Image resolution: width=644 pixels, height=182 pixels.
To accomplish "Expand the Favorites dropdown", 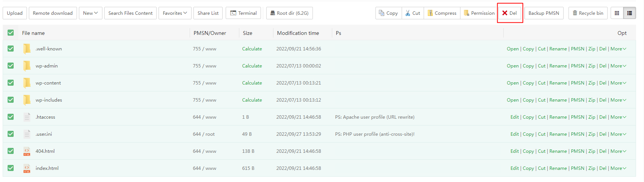I will [175, 13].
